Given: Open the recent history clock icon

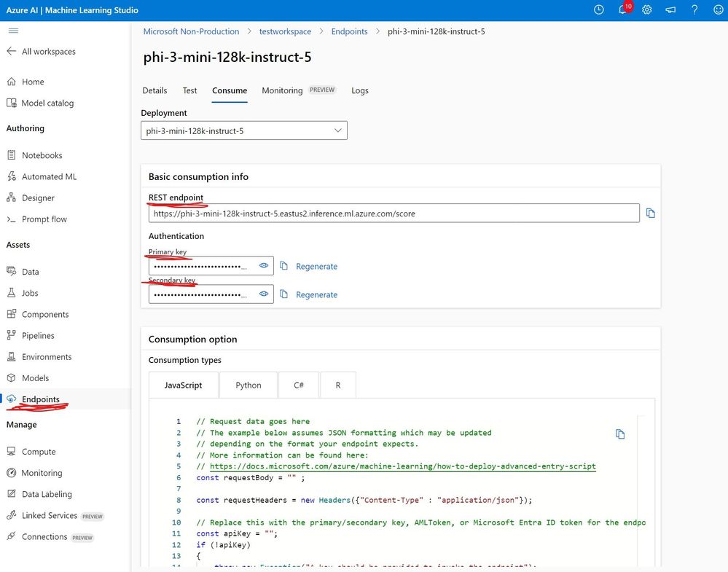Looking at the screenshot, I should (599, 9).
